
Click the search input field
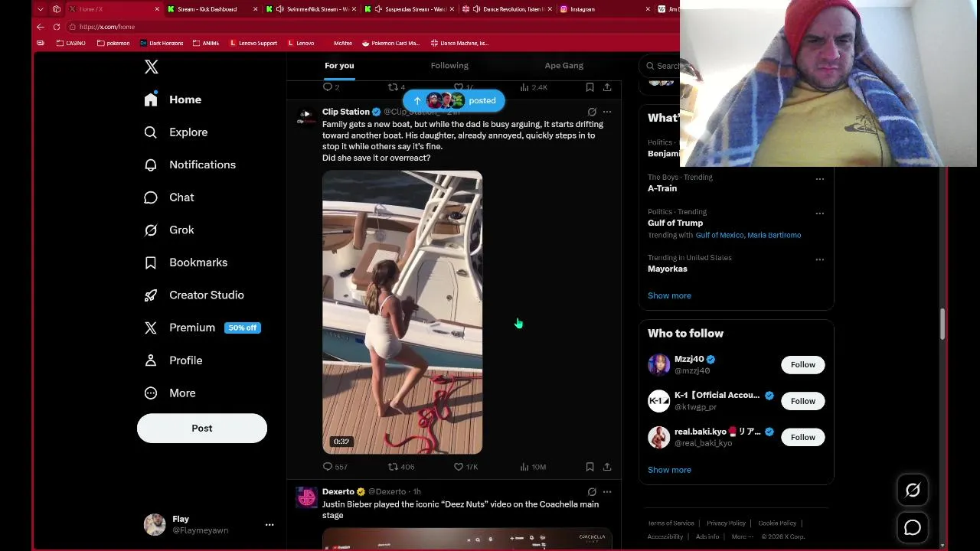(663, 66)
